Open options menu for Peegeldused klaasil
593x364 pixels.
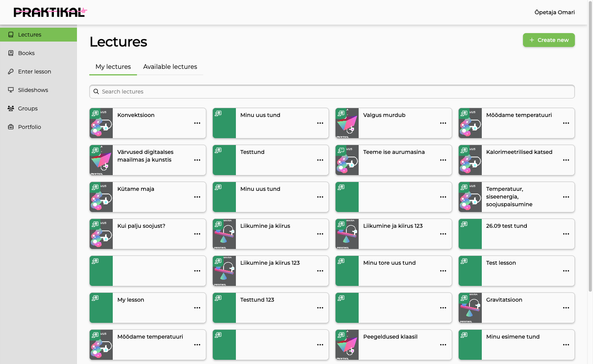pos(443,345)
